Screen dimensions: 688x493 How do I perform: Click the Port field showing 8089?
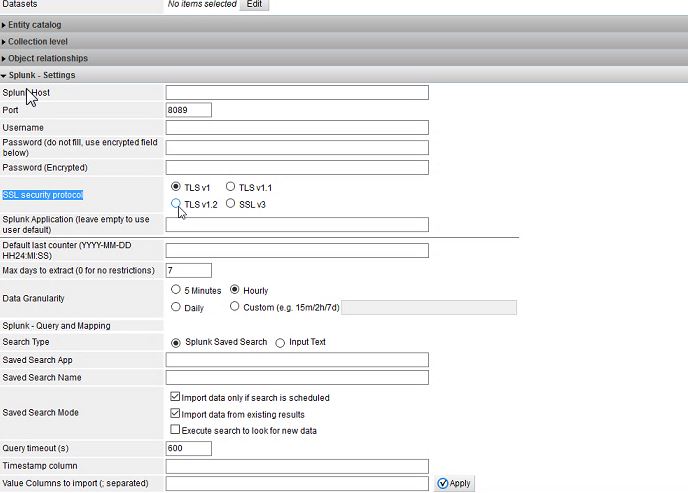(189, 110)
